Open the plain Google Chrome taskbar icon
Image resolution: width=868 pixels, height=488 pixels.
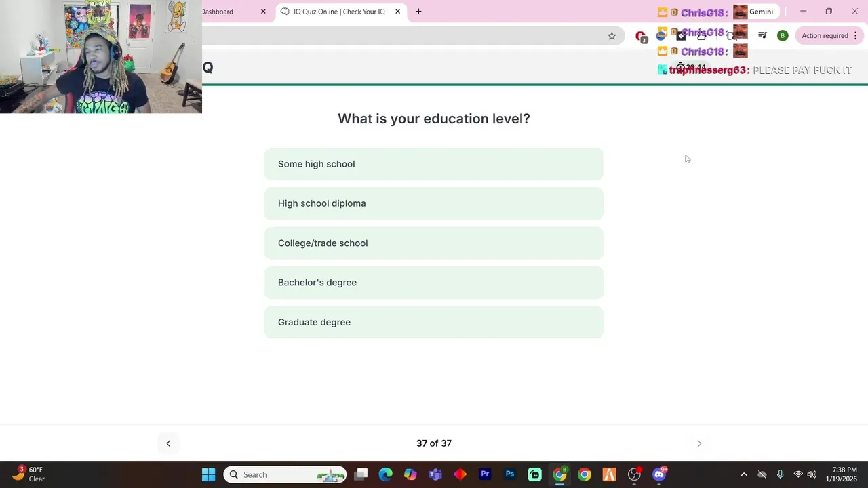(584, 474)
